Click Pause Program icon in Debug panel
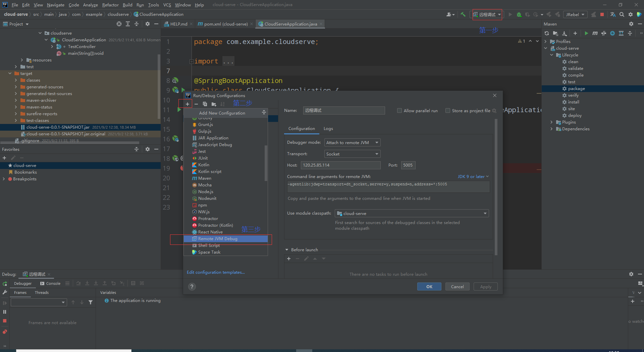The height and width of the screenshot is (352, 644). pyautogui.click(x=5, y=312)
